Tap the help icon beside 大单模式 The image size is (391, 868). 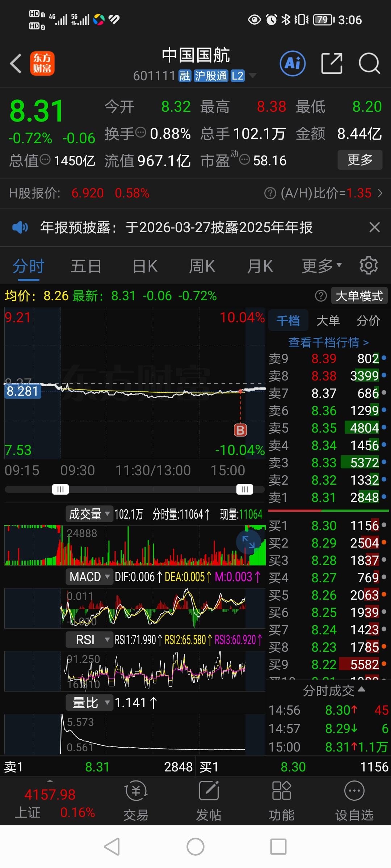tap(321, 296)
